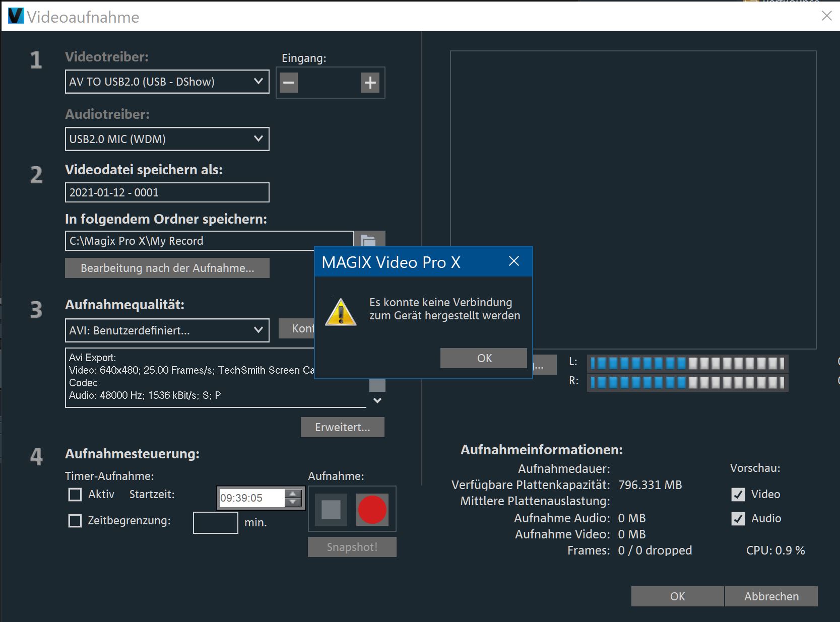Increase Eingang with the plus button
This screenshot has width=840, height=622.
coord(370,83)
